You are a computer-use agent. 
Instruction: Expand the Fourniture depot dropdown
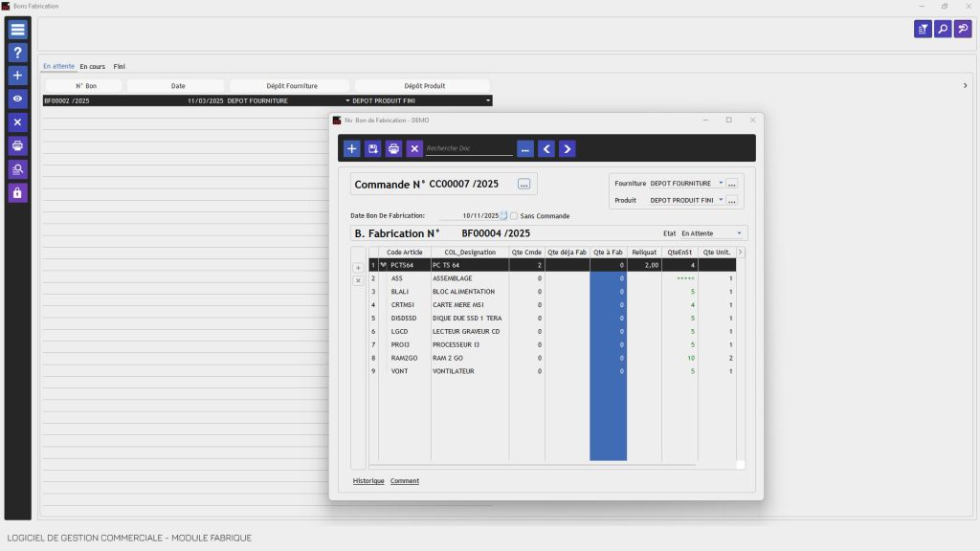(x=721, y=183)
